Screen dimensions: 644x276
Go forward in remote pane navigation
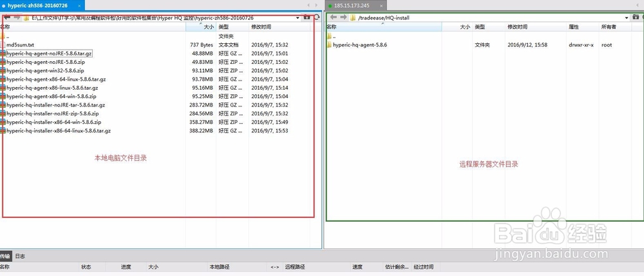[343, 17]
